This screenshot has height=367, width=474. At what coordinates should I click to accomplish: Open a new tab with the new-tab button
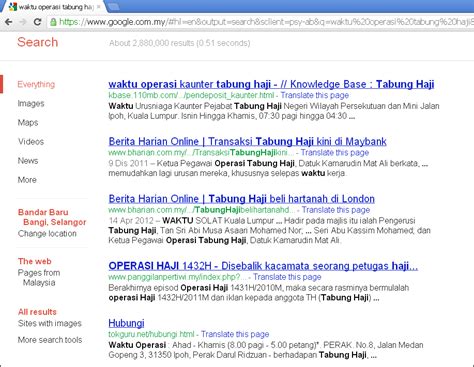[x=114, y=6]
